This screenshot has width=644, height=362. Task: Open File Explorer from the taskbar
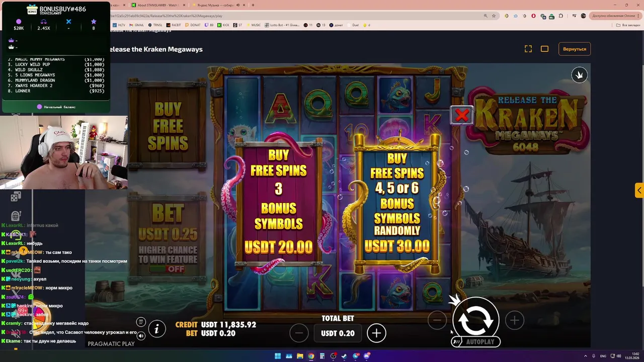[x=300, y=356]
